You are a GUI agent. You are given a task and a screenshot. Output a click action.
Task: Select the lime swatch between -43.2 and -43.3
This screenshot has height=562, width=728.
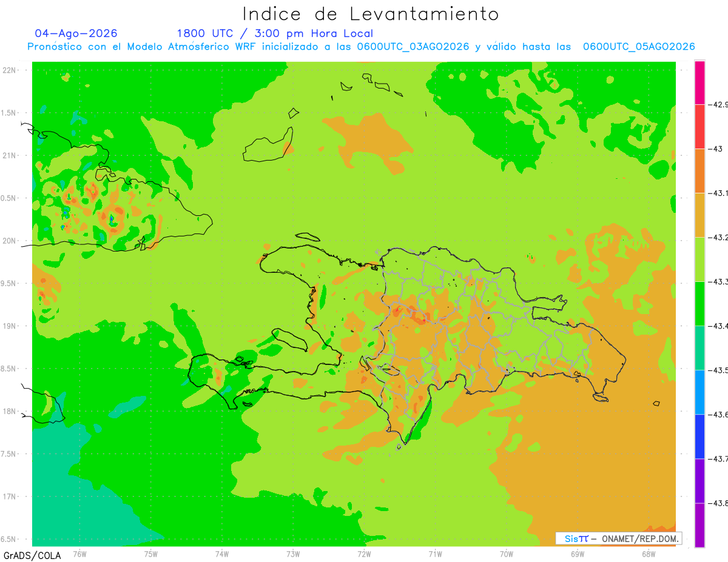click(x=699, y=259)
